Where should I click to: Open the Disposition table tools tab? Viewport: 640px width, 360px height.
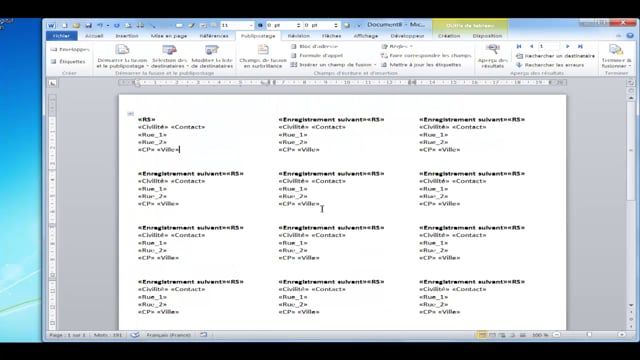click(487, 36)
